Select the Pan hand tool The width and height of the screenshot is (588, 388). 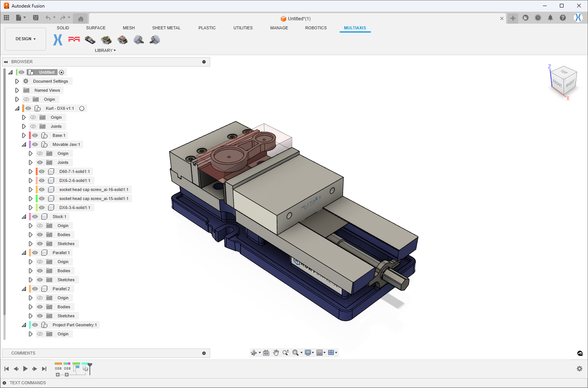tap(276, 353)
